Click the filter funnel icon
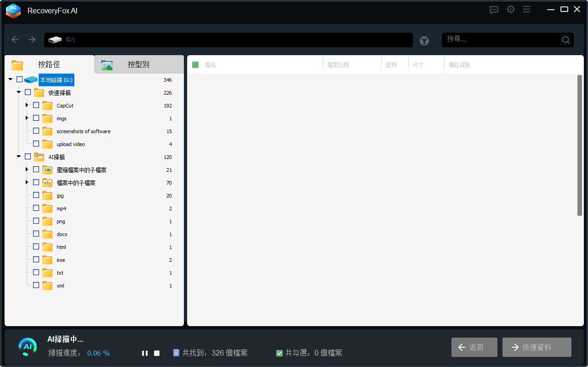The width and height of the screenshot is (588, 367). pos(424,41)
